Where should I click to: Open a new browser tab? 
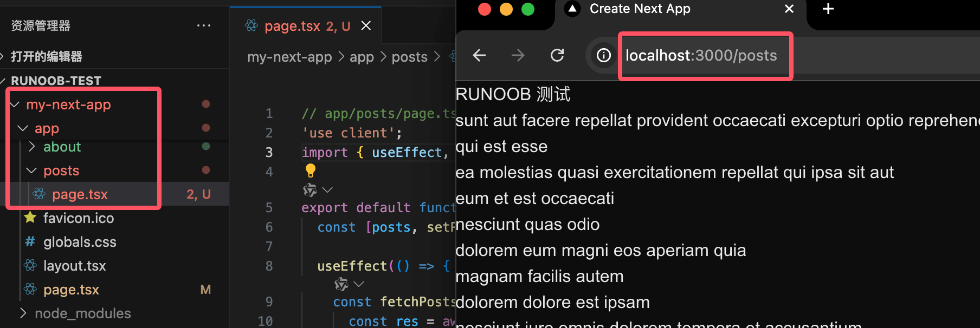pyautogui.click(x=828, y=9)
